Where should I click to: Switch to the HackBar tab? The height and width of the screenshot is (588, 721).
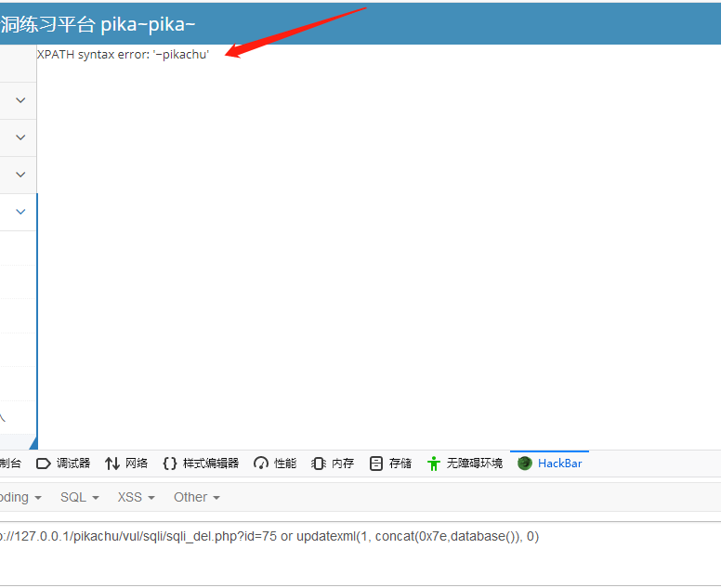point(549,463)
